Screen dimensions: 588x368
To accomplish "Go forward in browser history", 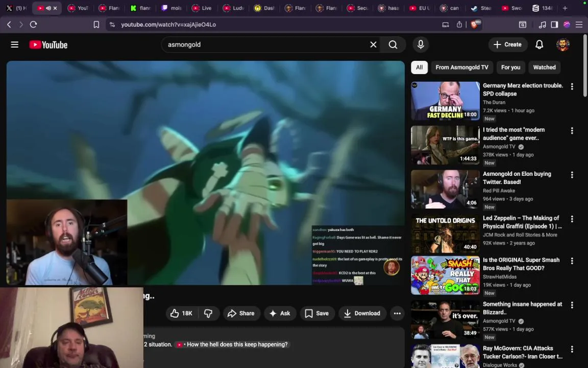I will tap(21, 25).
